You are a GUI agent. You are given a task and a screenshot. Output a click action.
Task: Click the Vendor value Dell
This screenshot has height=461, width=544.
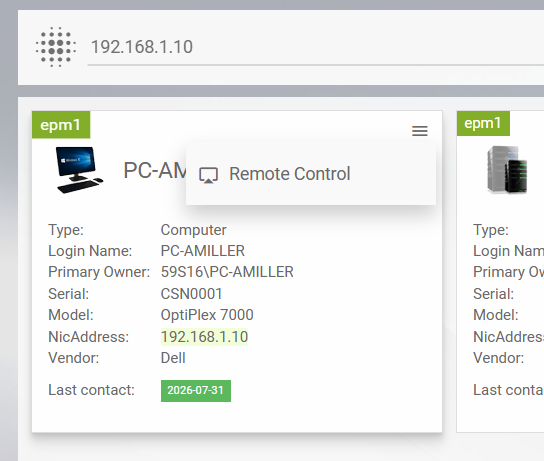pos(173,358)
